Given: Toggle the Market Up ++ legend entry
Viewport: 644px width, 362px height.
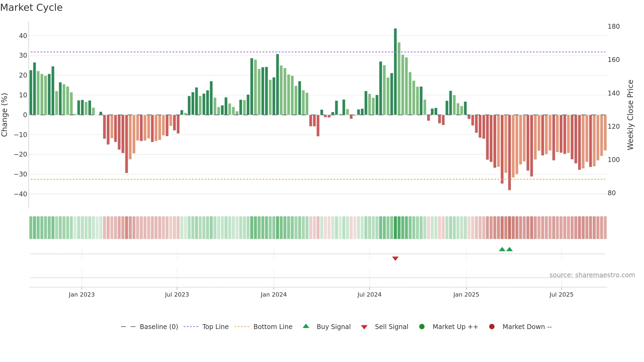Looking at the screenshot, I should click(x=449, y=327).
